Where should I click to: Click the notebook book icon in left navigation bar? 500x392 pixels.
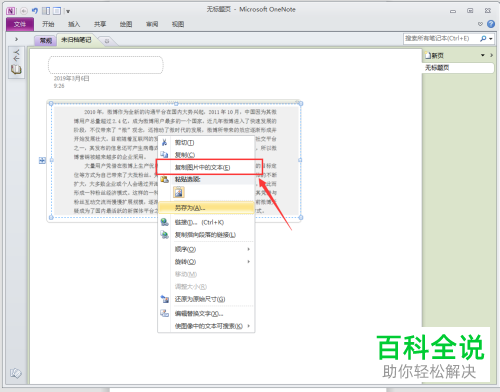[x=16, y=70]
